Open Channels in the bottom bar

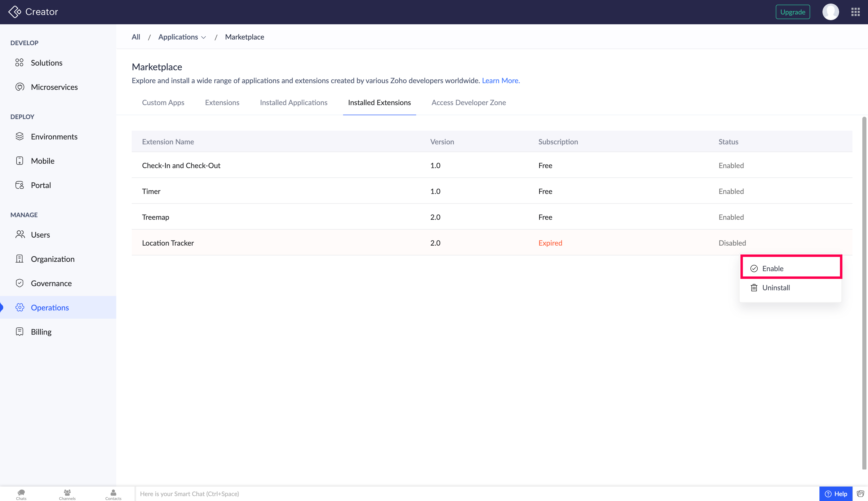click(67, 495)
